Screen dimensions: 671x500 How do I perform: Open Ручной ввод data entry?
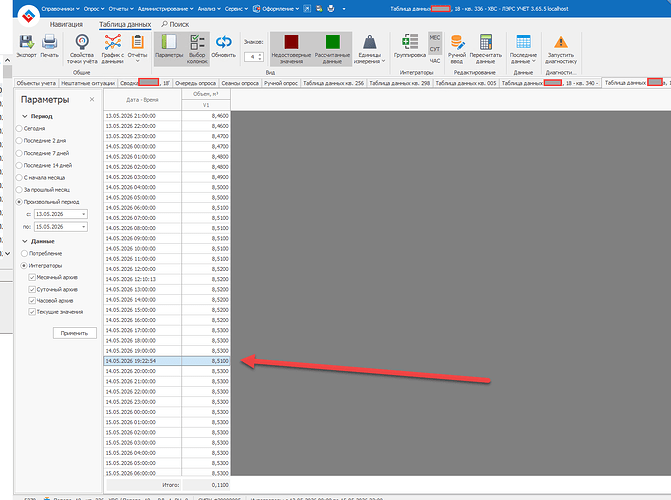pos(457,49)
